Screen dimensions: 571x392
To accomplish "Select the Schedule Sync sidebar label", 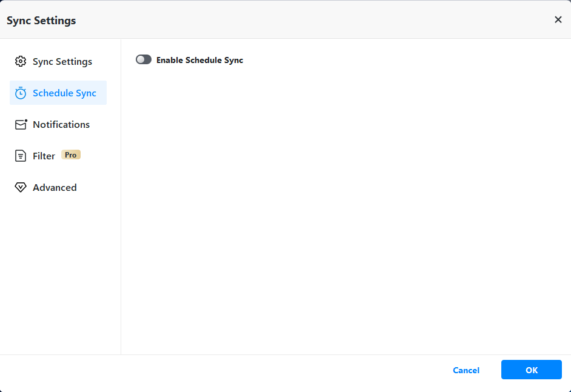I will point(64,93).
